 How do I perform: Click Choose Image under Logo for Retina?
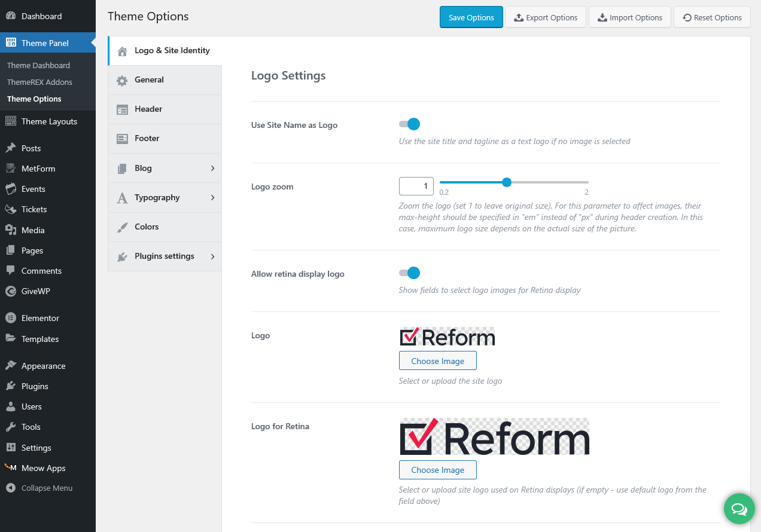(438, 470)
